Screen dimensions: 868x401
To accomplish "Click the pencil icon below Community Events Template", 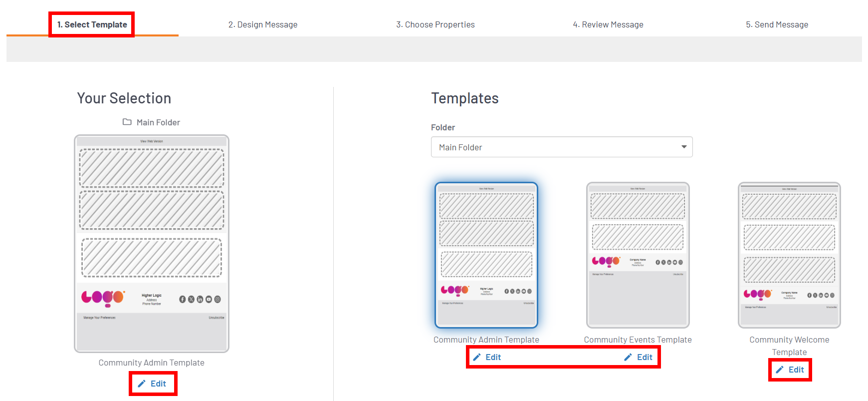I will (x=628, y=357).
